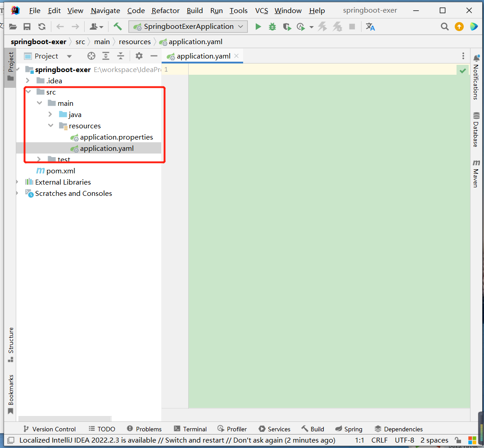484x448 pixels.
Task: Click the Collapse All icon in Project panel
Action: tap(121, 56)
